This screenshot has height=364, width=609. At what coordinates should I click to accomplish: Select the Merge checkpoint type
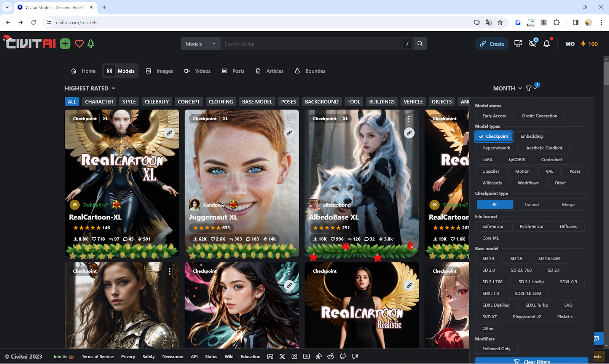coord(568,205)
